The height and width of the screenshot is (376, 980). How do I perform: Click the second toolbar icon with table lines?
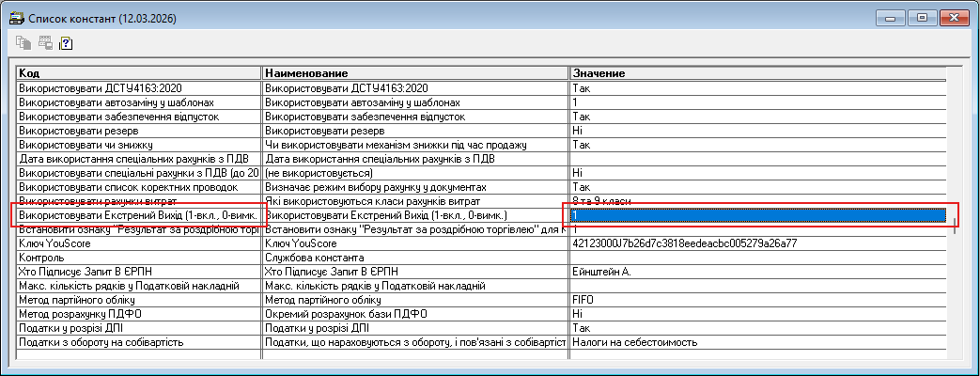pyautogui.click(x=44, y=42)
